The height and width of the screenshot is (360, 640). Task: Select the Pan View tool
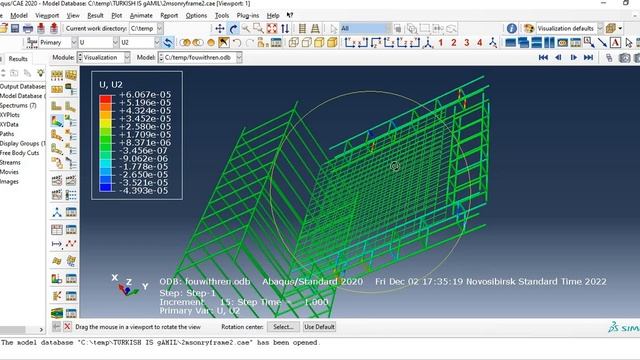[220, 29]
